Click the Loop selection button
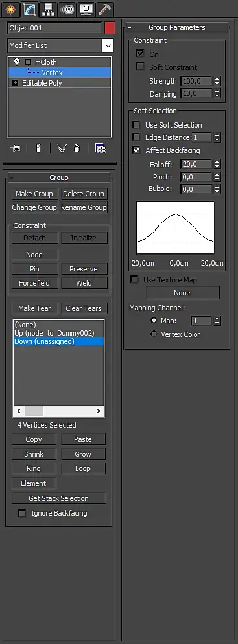The height and width of the screenshot is (644, 238). (x=83, y=468)
